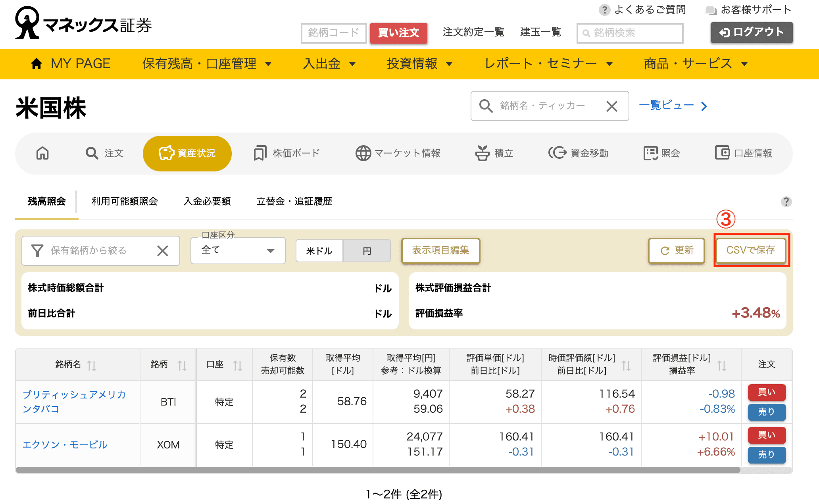Open the 積立 plant tab
Screen dimensions: 819x504
[494, 153]
